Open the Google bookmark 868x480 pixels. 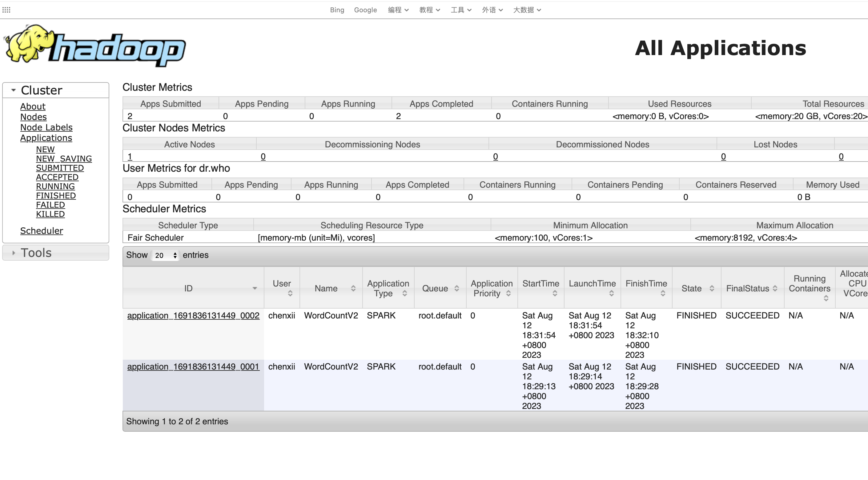[365, 10]
